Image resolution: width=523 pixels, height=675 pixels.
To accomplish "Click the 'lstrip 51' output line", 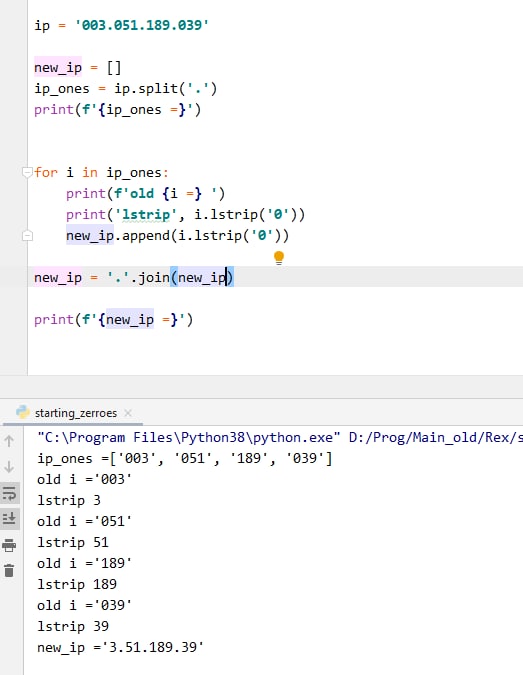I will coord(73,542).
